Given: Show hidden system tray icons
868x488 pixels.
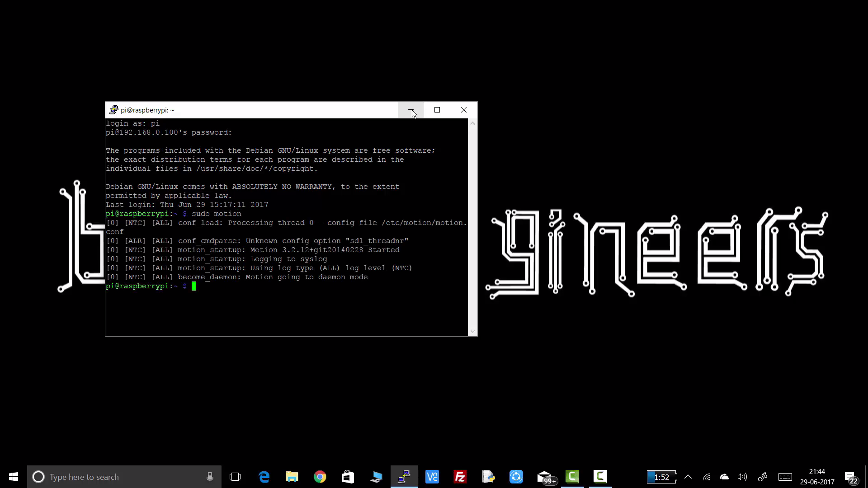Looking at the screenshot, I should click(688, 477).
